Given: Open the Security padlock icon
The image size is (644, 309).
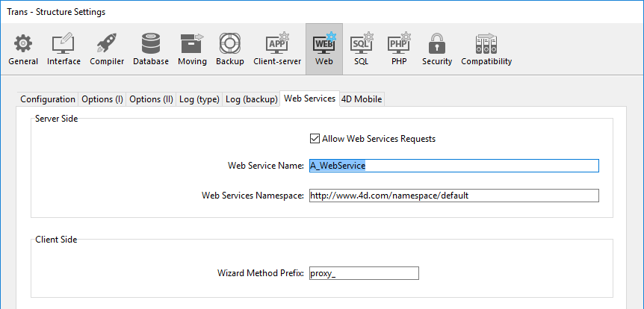Looking at the screenshot, I should coord(437,49).
